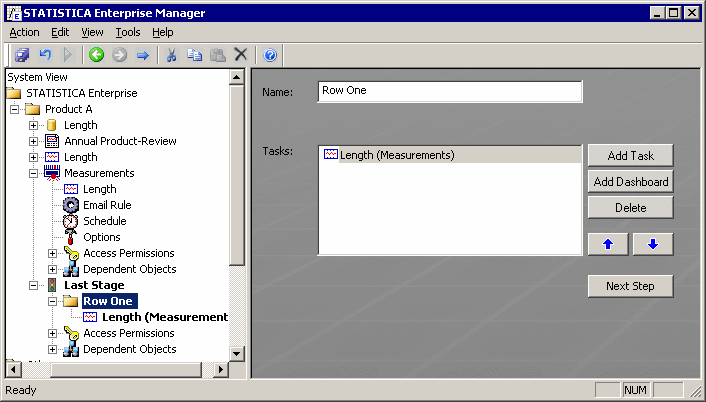Go back with the green arrow icon
Image resolution: width=706 pixels, height=402 pixels.
coord(96,55)
